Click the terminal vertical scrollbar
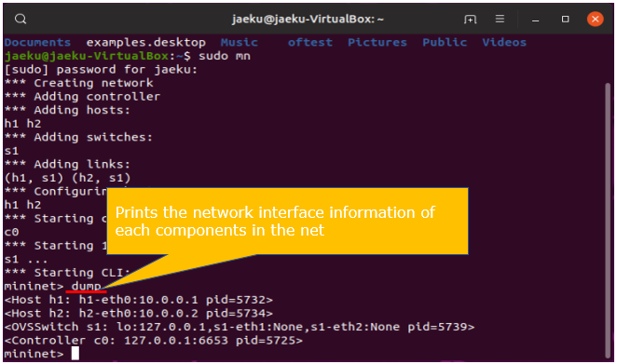The width and height of the screenshot is (617, 364). 608,220
